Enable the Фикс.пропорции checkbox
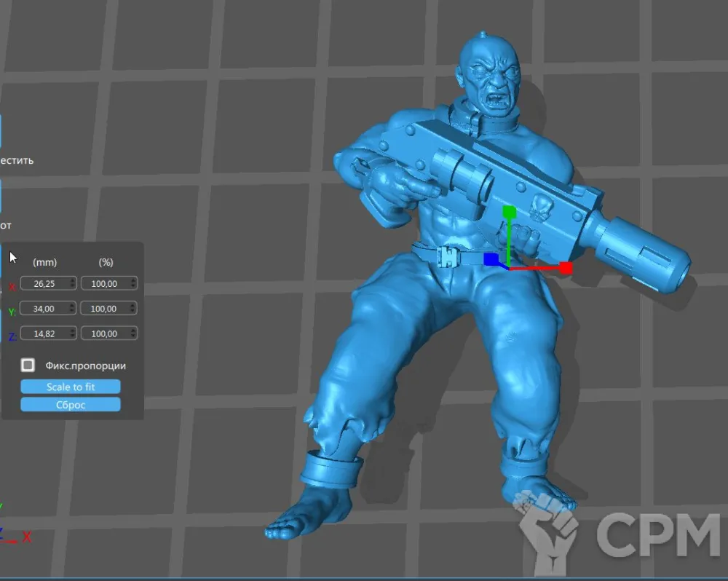Screen dimensions: 728x581 28,365
